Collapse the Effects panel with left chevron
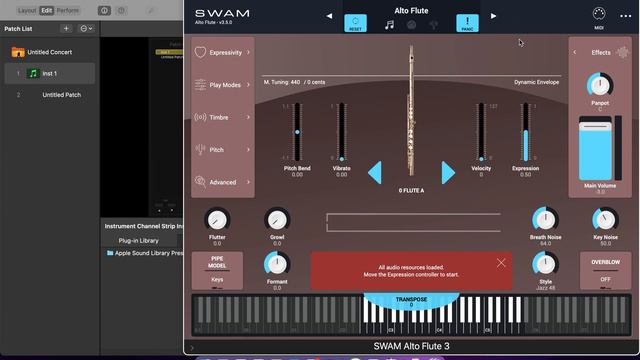 tap(575, 52)
